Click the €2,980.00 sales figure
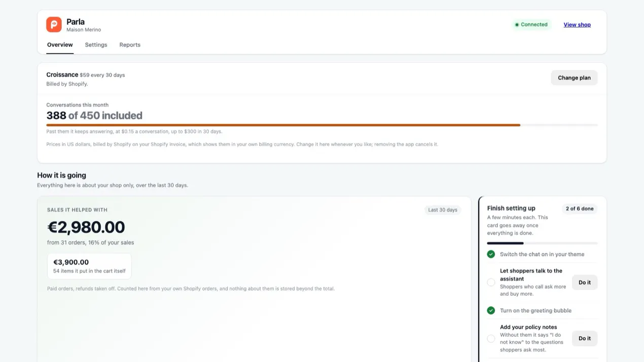 86,227
